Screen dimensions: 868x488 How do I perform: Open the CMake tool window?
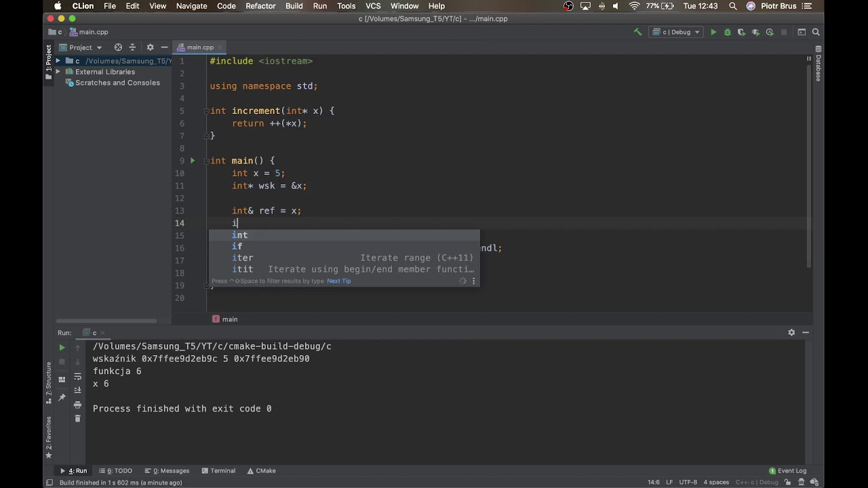pos(261,470)
